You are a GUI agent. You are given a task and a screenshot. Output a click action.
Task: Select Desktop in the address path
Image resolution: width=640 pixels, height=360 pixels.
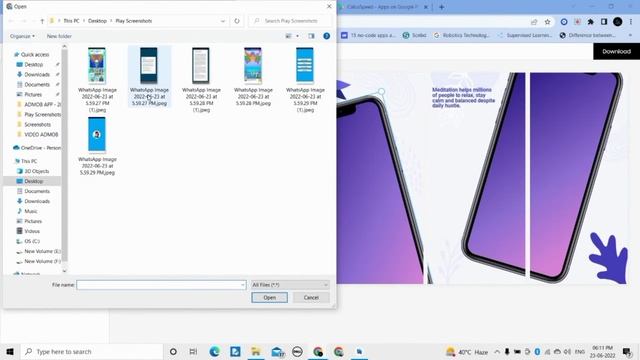(x=97, y=21)
